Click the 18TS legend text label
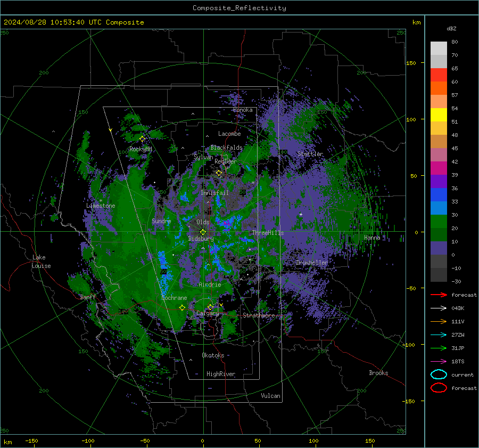This screenshot has height=448, width=479. (x=458, y=362)
